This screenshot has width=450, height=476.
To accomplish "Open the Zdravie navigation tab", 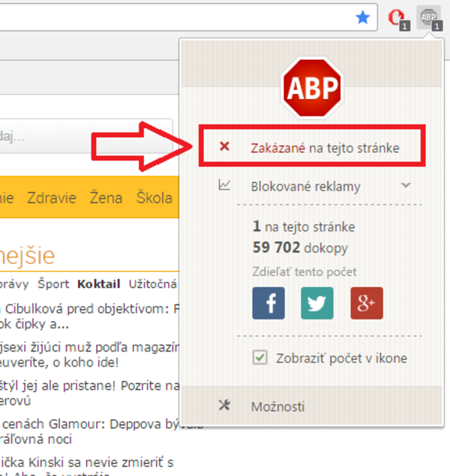I will tap(52, 198).
